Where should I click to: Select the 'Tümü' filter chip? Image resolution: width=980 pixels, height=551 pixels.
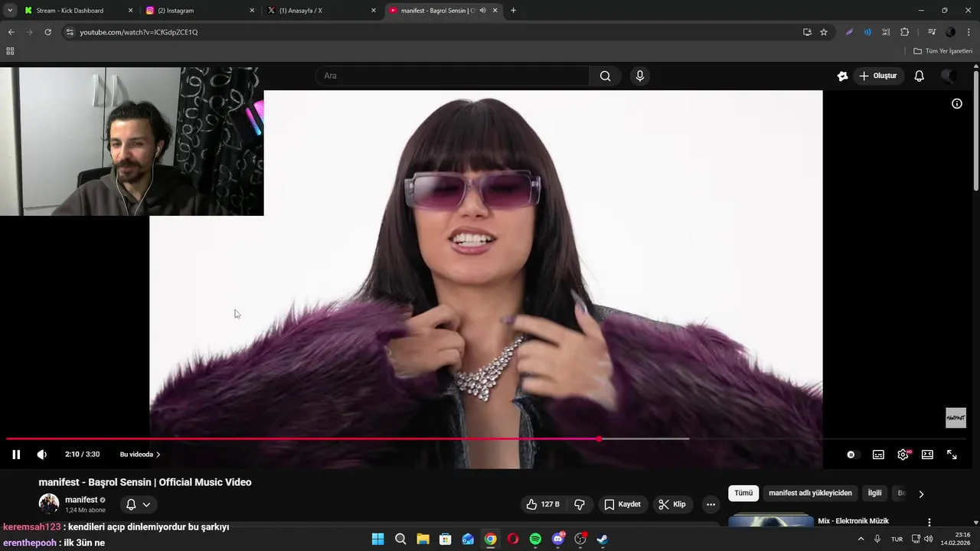(x=743, y=494)
